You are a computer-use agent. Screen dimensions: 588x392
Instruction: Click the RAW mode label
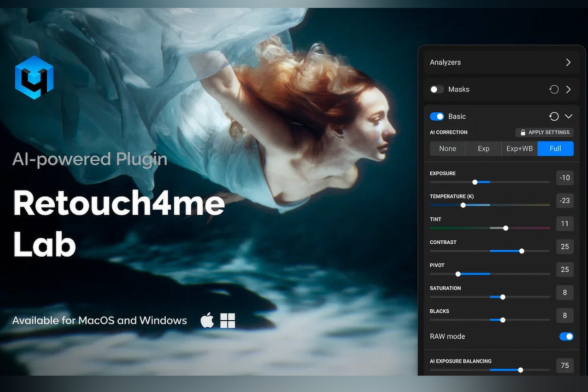447,336
